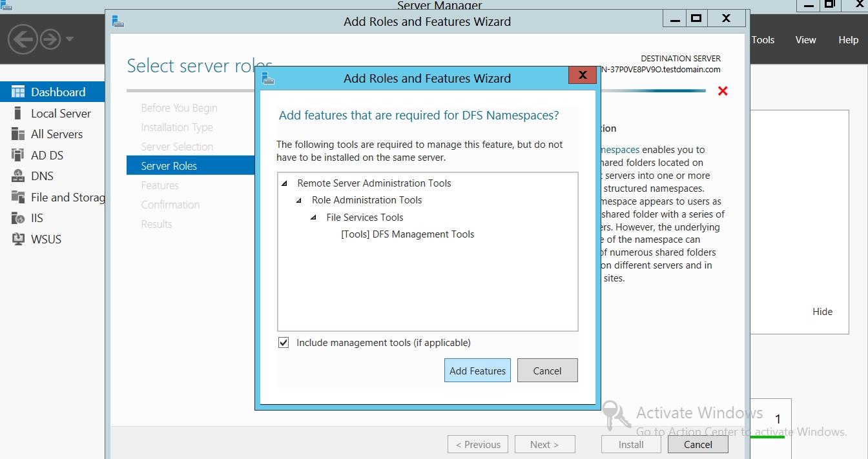The height and width of the screenshot is (459, 868).
Task: Collapse the File Services Tools node
Action: (x=313, y=218)
